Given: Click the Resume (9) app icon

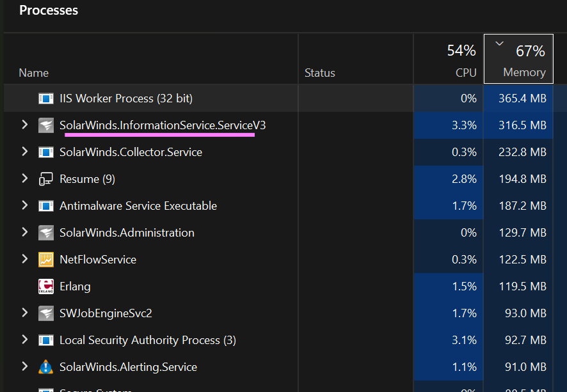Looking at the screenshot, I should click(x=46, y=179).
